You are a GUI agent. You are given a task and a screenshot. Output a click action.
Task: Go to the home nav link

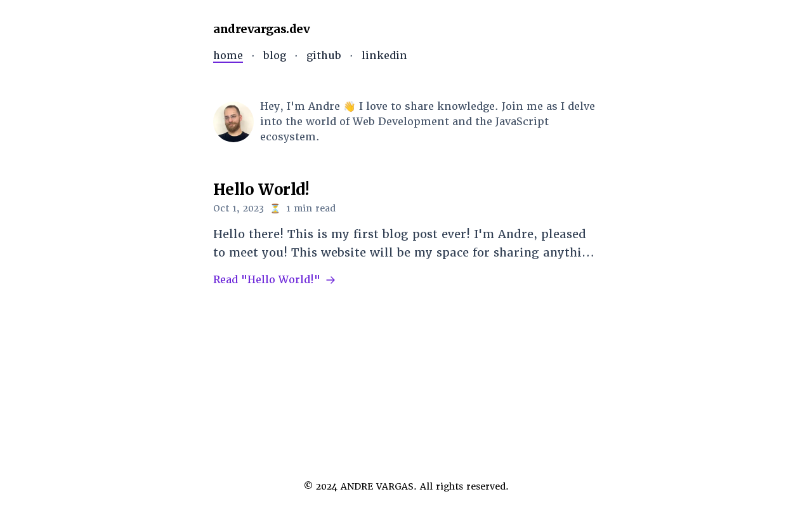[x=228, y=56]
